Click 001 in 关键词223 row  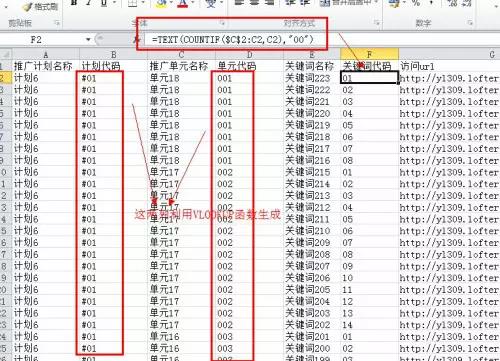pyautogui.click(x=249, y=78)
